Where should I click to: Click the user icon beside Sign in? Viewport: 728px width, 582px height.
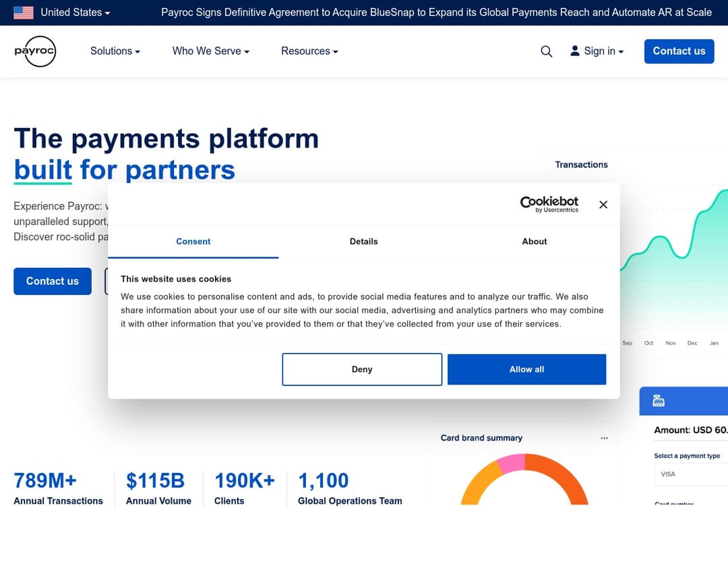(x=575, y=51)
